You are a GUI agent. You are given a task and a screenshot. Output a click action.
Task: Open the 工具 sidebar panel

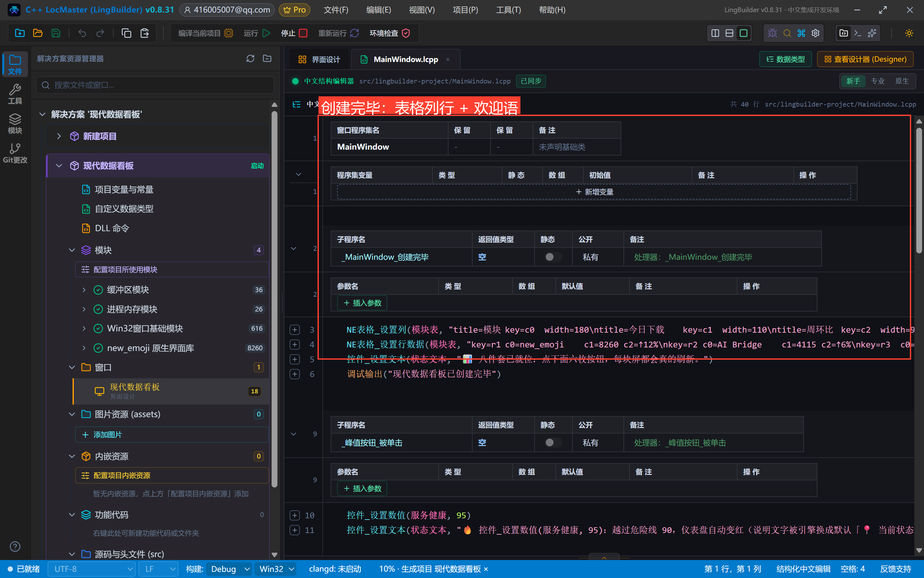[x=15, y=94]
